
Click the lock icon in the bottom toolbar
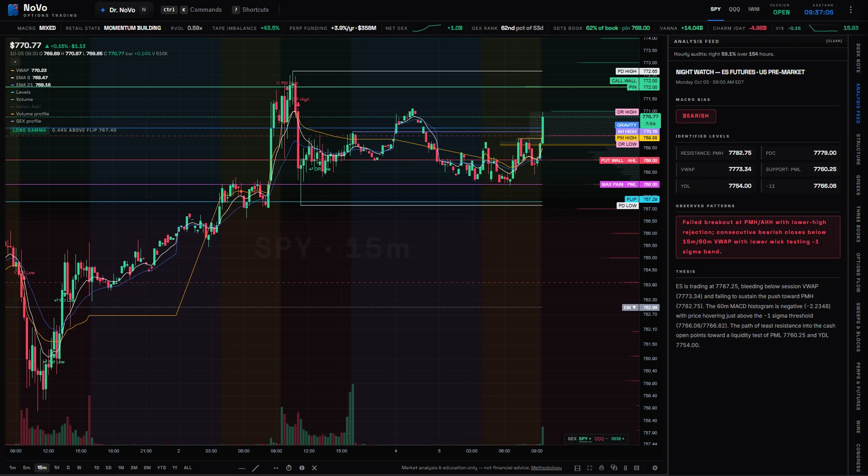(601, 468)
